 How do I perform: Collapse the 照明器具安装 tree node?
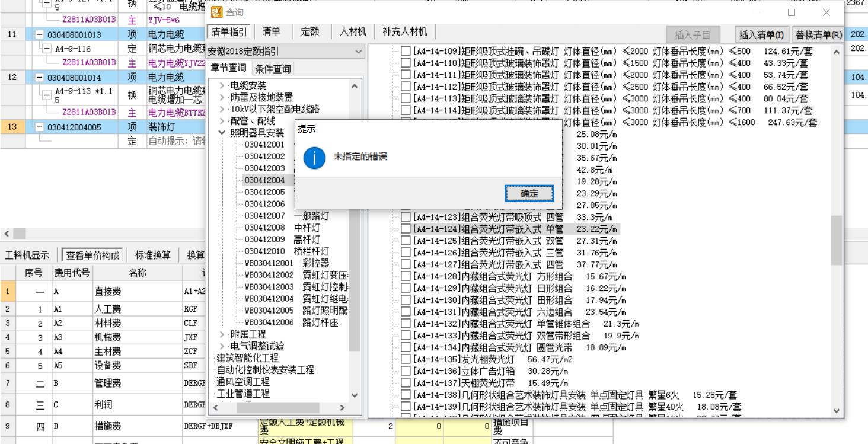tap(222, 133)
